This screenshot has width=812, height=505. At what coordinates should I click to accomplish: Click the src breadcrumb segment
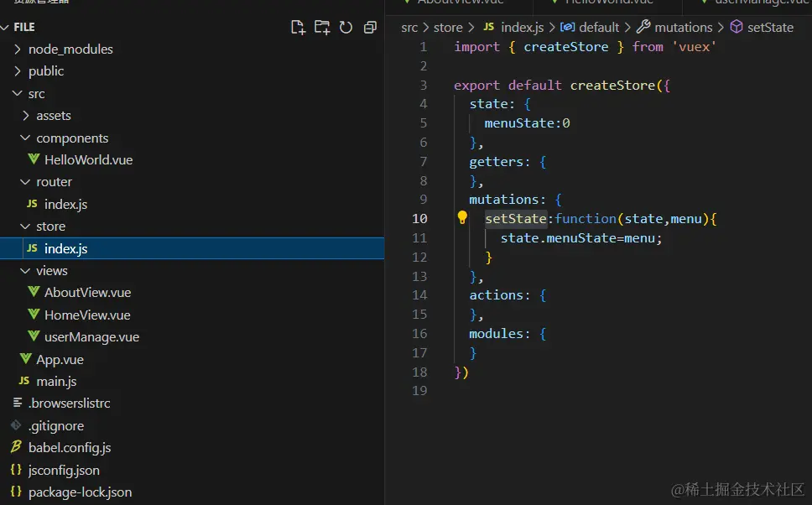[x=409, y=28]
